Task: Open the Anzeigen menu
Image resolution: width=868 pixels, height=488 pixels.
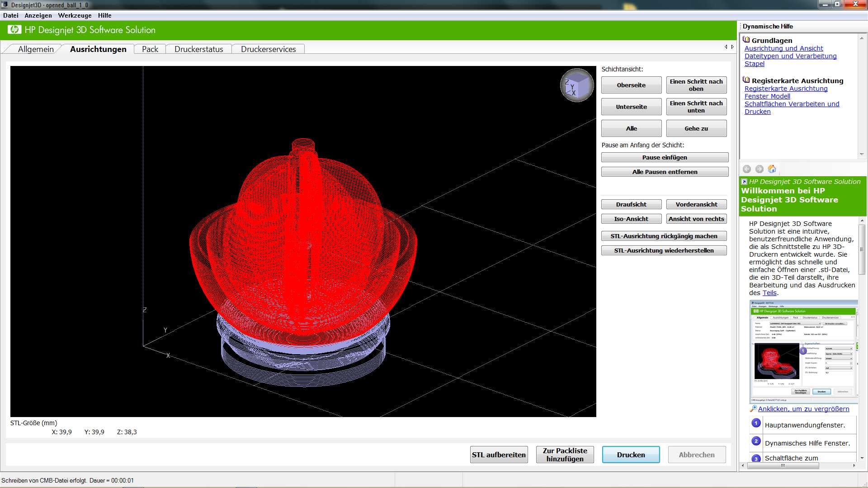Action: [38, 15]
